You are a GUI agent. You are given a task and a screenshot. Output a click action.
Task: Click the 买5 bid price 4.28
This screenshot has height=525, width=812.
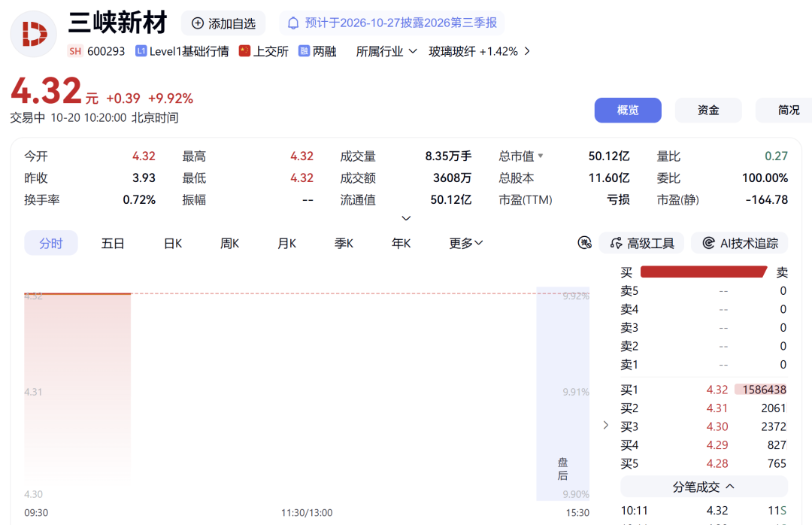[717, 463]
